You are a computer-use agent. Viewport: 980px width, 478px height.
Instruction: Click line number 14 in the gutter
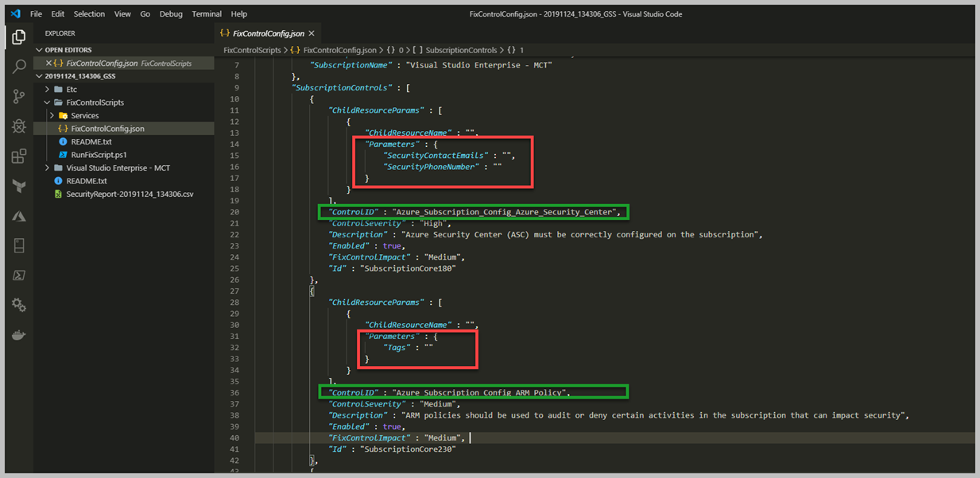[x=234, y=145]
